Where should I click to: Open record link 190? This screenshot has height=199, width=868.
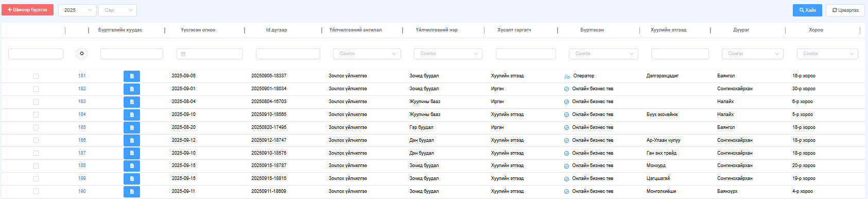pyautogui.click(x=82, y=191)
